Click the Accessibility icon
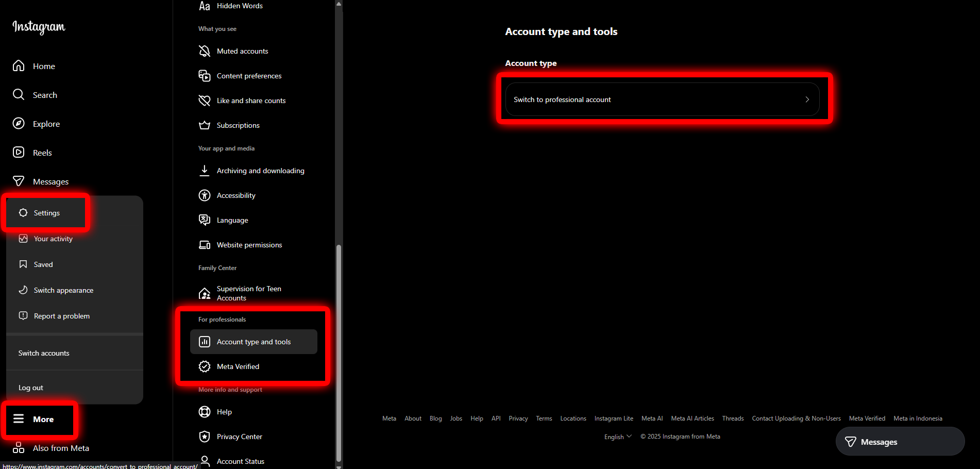980x469 pixels. coord(205,195)
